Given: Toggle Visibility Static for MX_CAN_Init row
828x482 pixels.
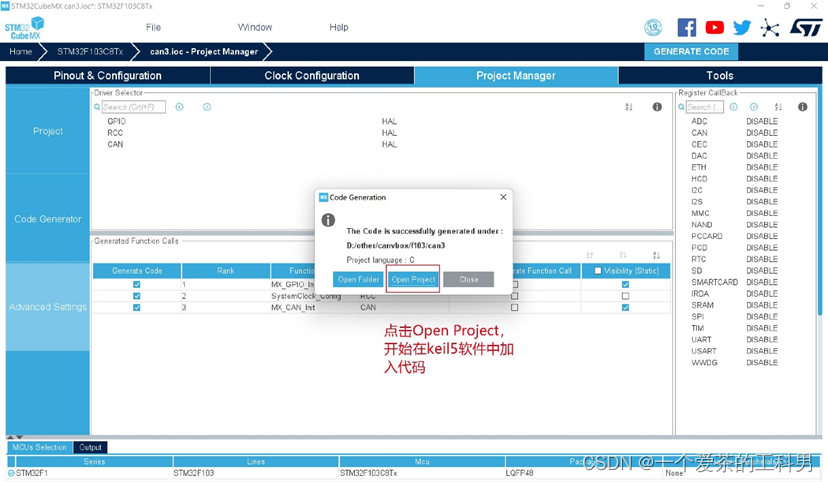Looking at the screenshot, I should click(x=625, y=308).
